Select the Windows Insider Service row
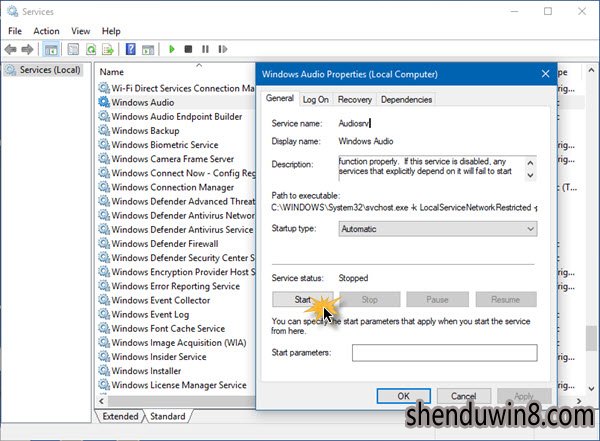This screenshot has width=600, height=441. [x=176, y=357]
